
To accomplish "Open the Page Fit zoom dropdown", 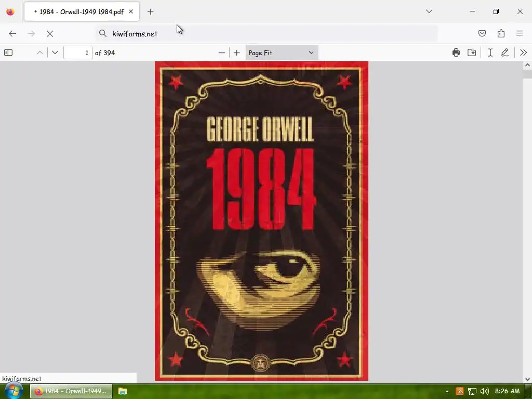I will pyautogui.click(x=282, y=52).
